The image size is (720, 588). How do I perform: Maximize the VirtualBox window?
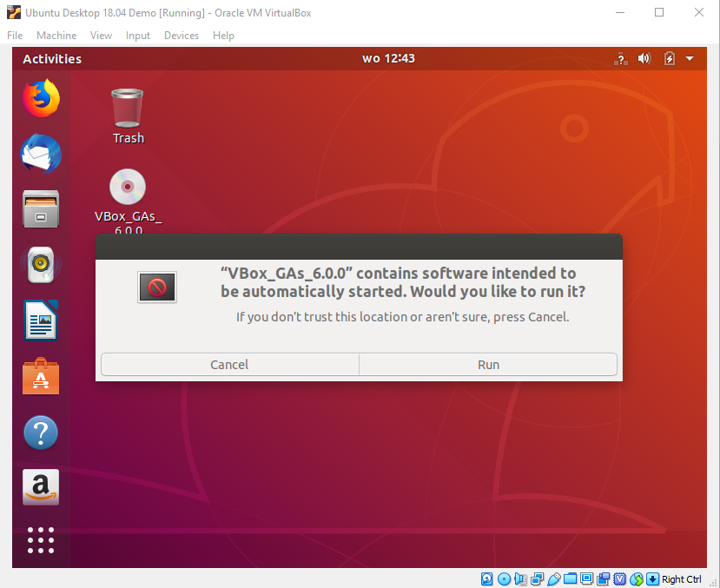pos(659,12)
